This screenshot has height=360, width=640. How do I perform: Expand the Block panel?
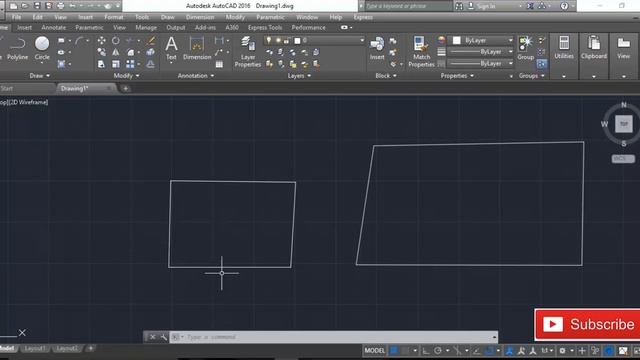pyautogui.click(x=386, y=76)
